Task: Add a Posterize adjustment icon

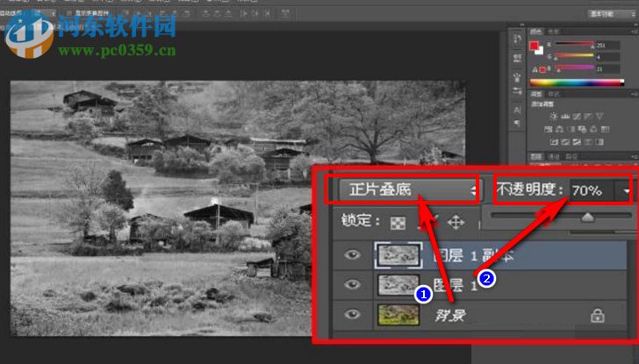Action: [x=565, y=142]
